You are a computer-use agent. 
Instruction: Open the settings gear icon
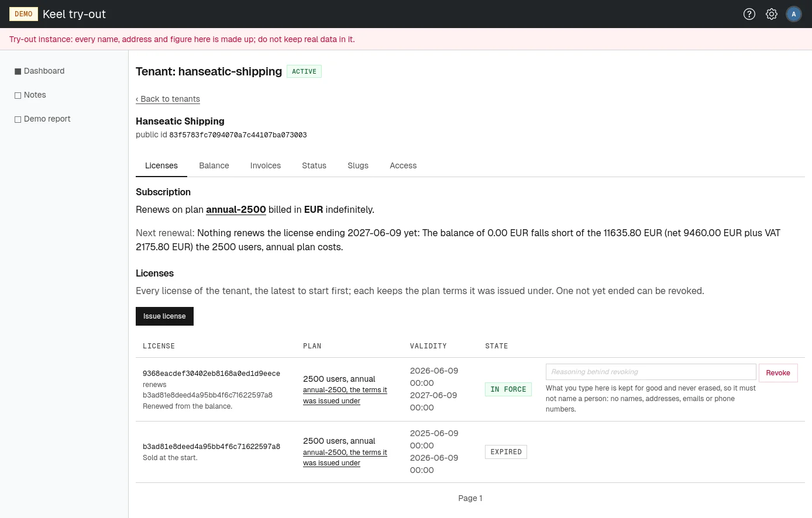[x=772, y=14]
